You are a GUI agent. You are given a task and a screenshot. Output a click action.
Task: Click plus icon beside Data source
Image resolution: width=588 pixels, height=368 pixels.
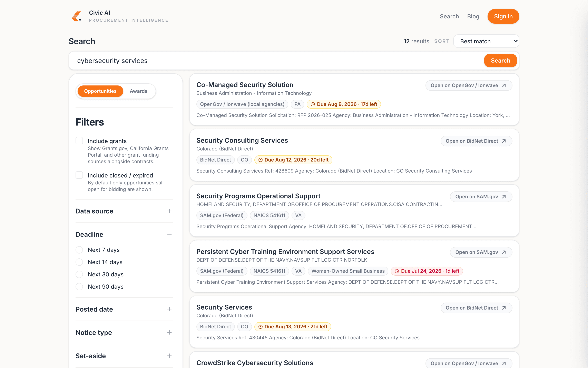(x=169, y=211)
